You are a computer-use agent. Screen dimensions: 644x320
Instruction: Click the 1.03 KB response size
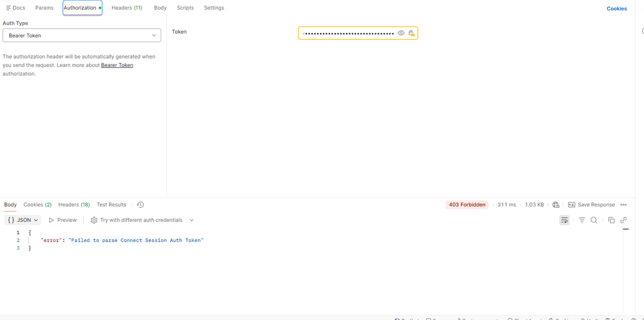pos(534,205)
